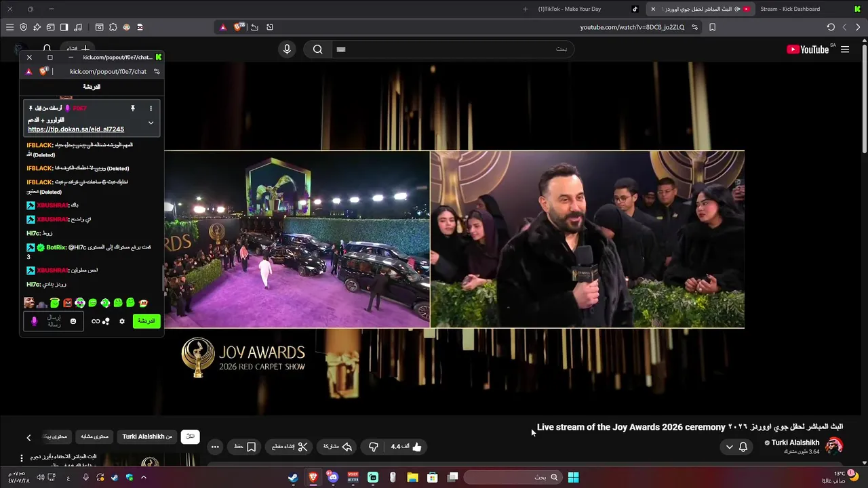Screen dimensions: 868x488
Task: Collapse the pinned message chevron in Kick chat
Action: coord(151,123)
